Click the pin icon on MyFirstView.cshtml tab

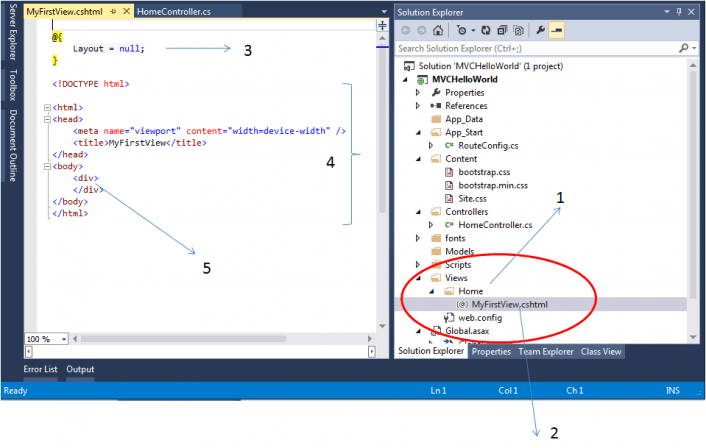113,12
